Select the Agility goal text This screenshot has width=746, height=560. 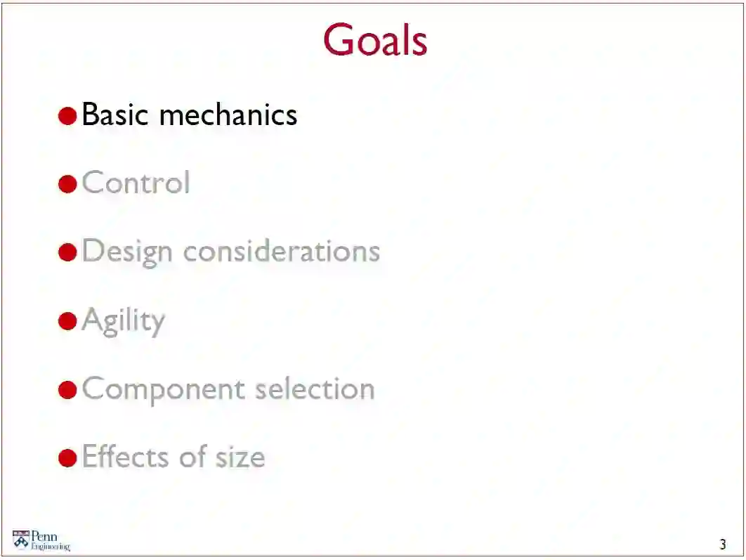coord(124,321)
